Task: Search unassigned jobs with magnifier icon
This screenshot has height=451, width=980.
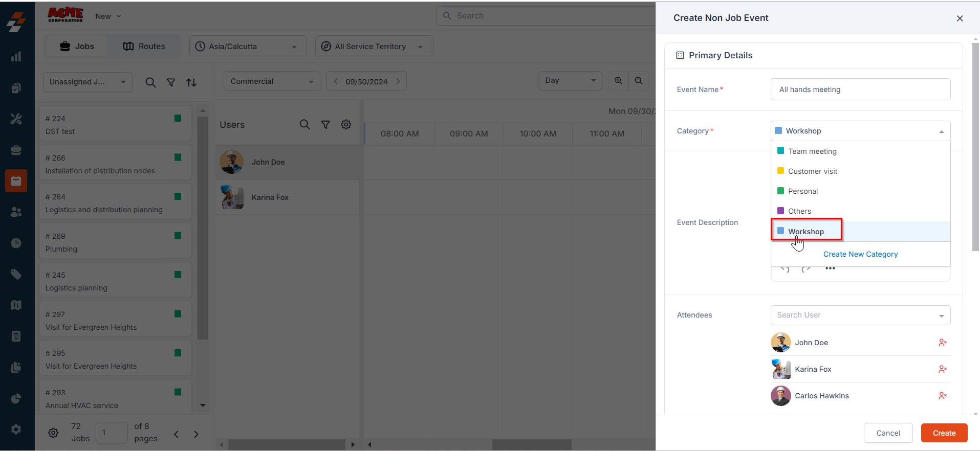Action: coord(150,82)
